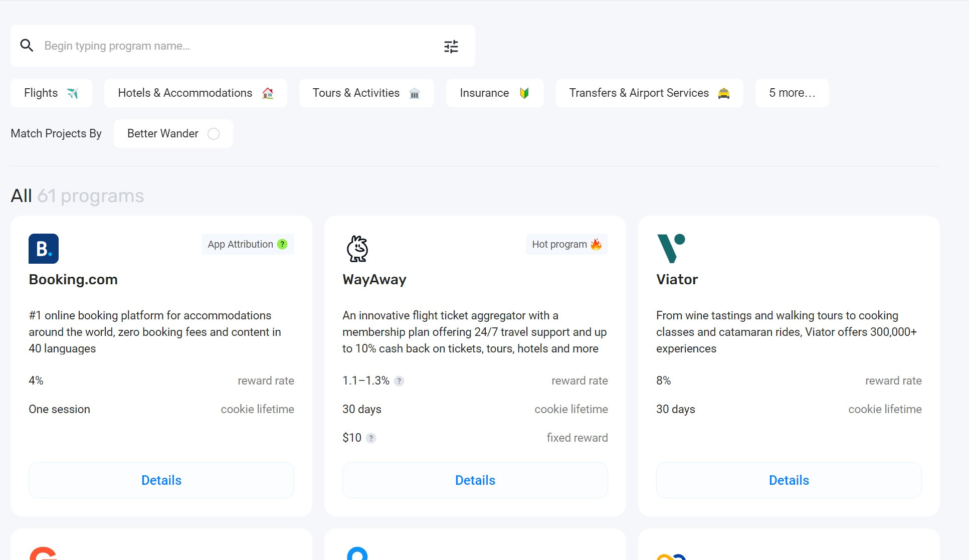Filter by Insurance category
969x560 pixels.
click(x=495, y=93)
